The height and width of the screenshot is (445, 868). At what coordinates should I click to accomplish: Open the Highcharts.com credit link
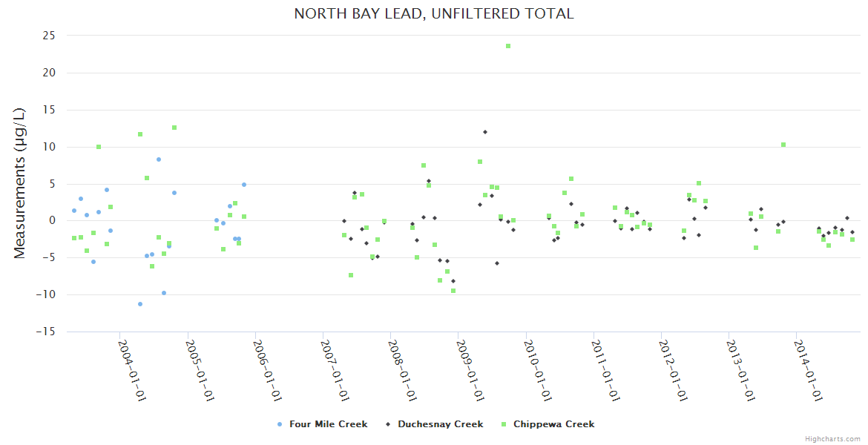[832, 439]
